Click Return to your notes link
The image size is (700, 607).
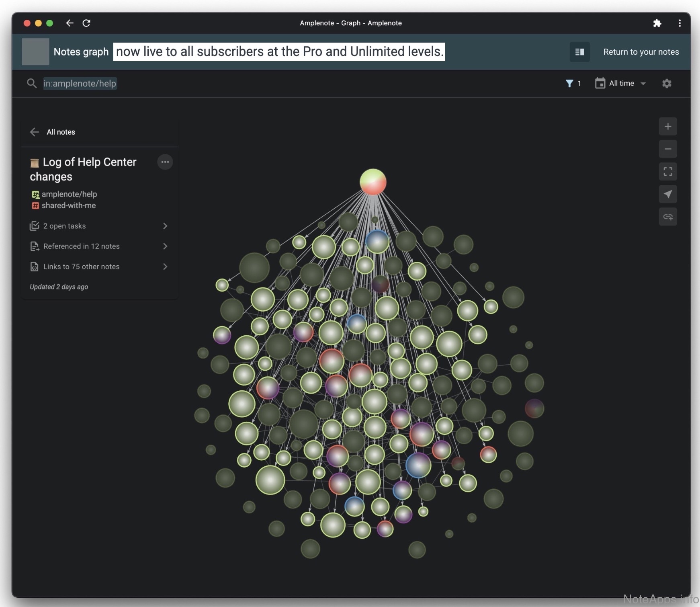click(641, 52)
